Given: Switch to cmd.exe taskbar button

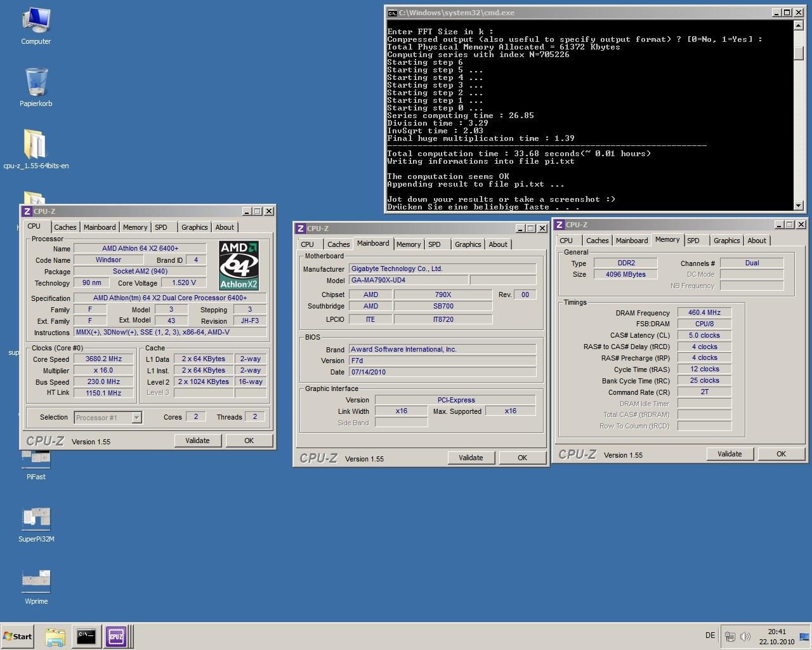Looking at the screenshot, I should point(86,637).
